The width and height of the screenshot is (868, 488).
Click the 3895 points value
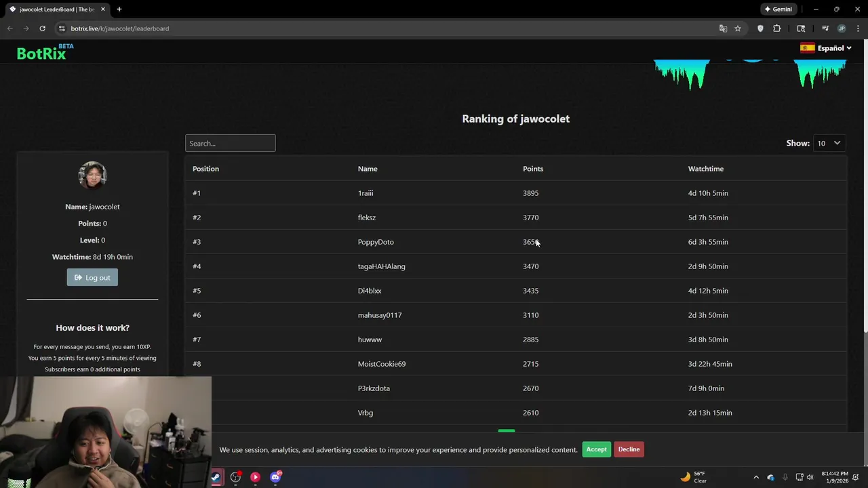click(x=530, y=193)
